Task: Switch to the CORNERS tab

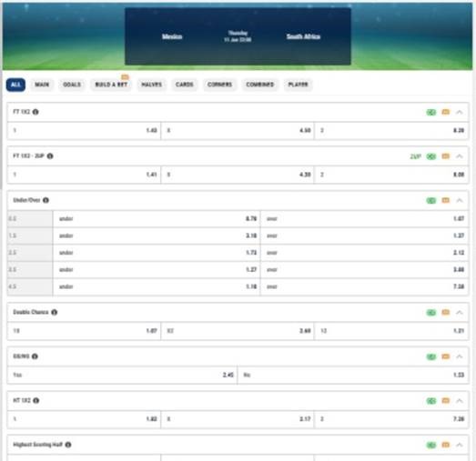Action: 219,85
